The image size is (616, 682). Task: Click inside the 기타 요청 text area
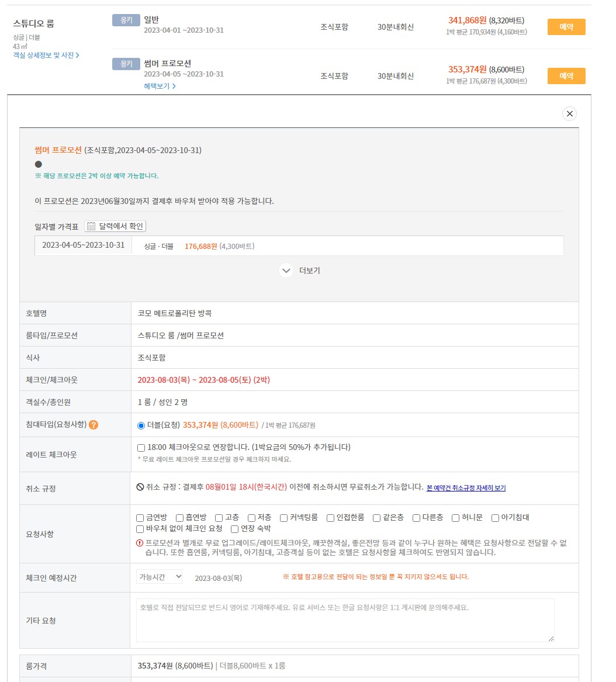[x=345, y=620]
